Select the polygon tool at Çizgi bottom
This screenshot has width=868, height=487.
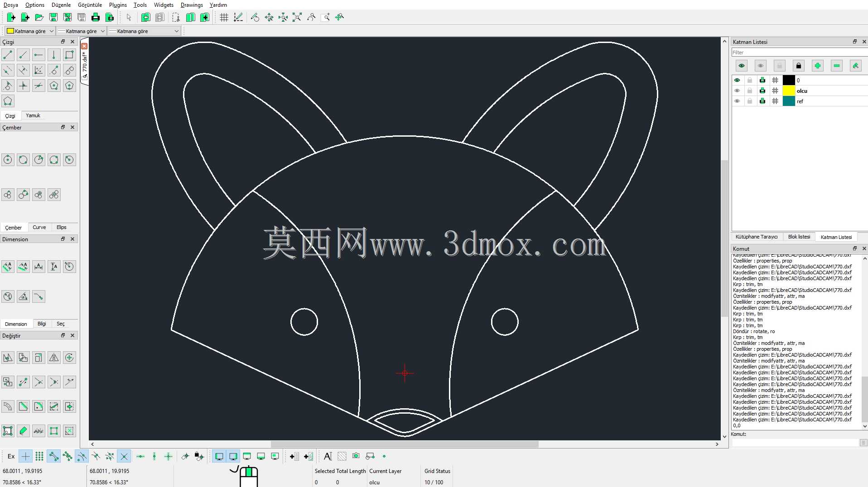(8, 101)
